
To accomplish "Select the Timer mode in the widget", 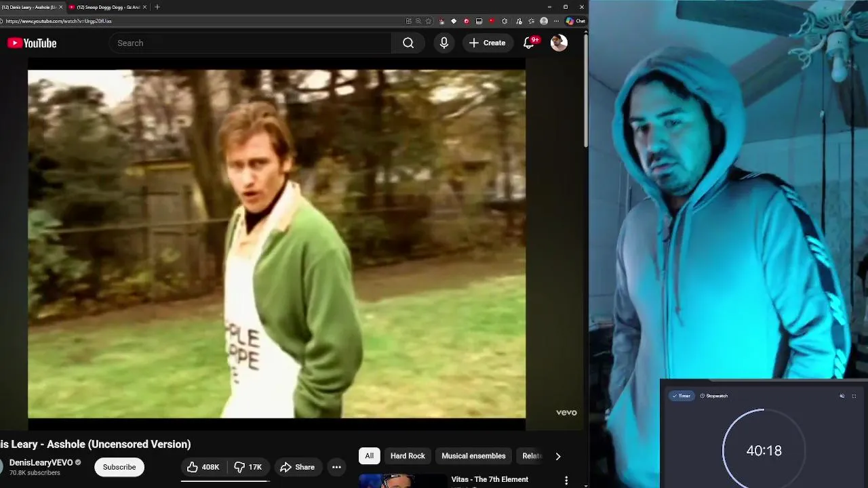I will [x=681, y=396].
